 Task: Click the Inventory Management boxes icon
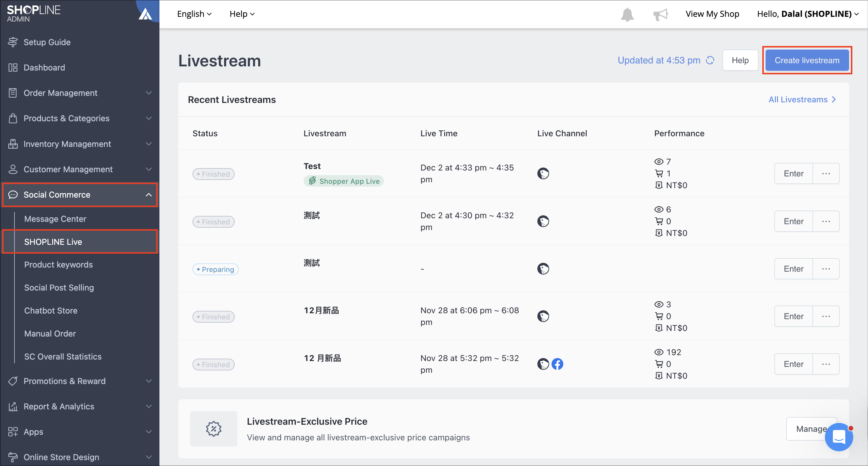click(x=13, y=144)
